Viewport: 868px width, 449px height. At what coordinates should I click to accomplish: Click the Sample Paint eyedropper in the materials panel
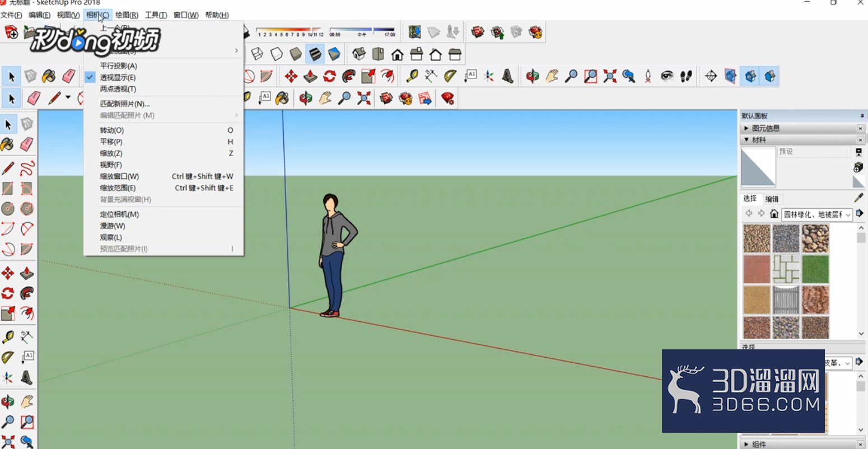858,198
